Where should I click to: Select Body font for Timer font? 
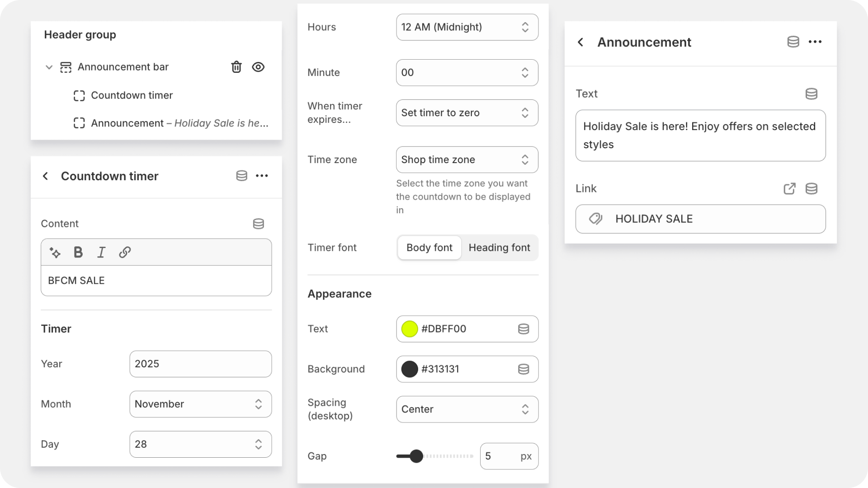click(x=429, y=248)
